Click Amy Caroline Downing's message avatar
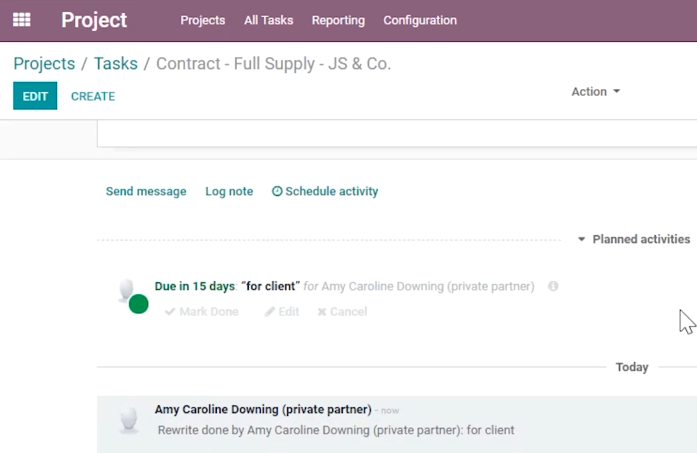Image resolution: width=697 pixels, height=453 pixels. tap(129, 420)
